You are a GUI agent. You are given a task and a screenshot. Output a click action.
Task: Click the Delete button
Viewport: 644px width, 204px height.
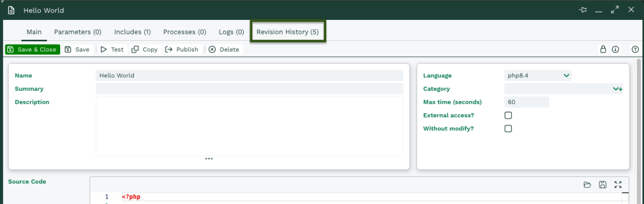coord(224,49)
